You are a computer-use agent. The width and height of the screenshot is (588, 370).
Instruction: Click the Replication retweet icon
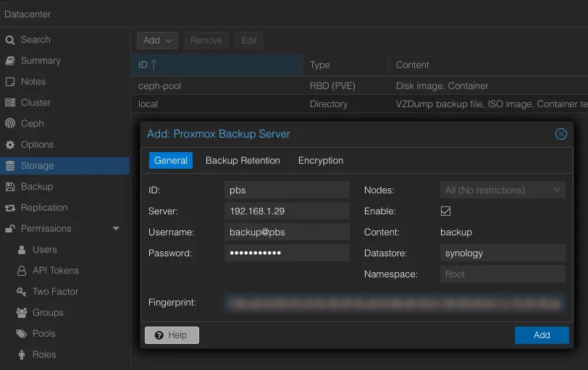10,208
